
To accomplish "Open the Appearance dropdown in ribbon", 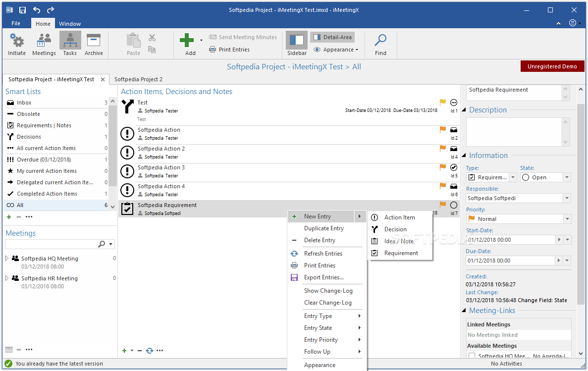I will 336,50.
